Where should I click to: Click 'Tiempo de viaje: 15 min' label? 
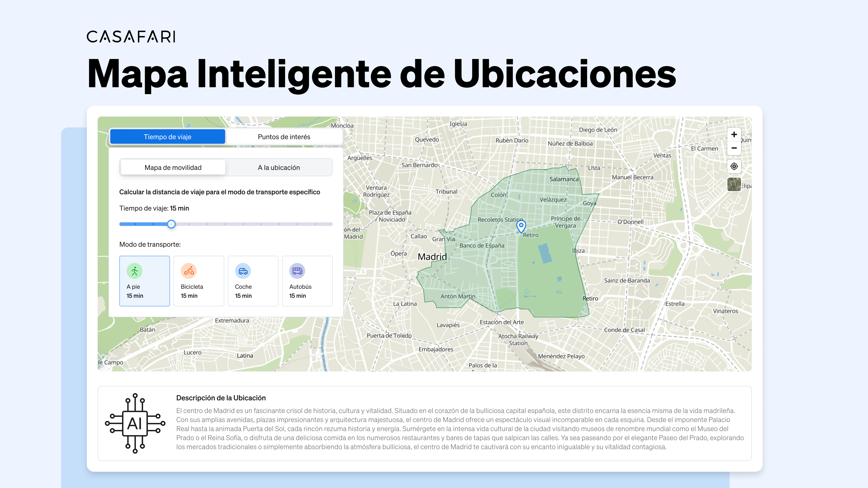154,208
